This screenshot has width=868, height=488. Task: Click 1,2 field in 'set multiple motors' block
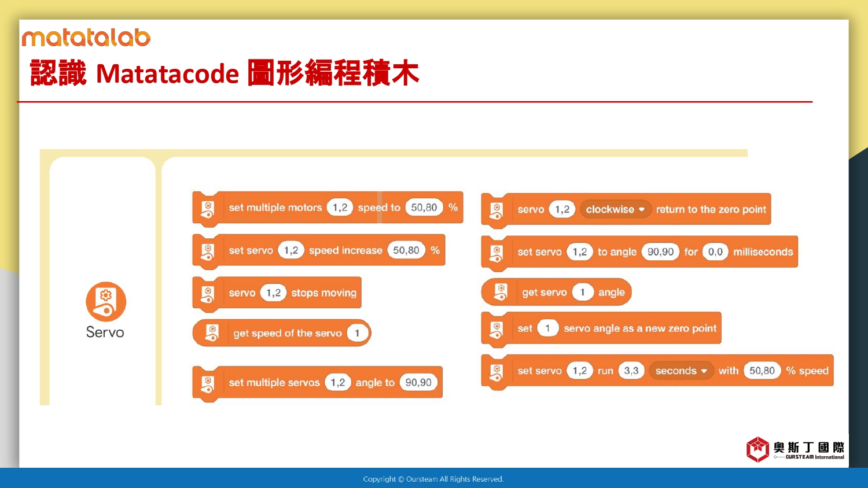(340, 208)
